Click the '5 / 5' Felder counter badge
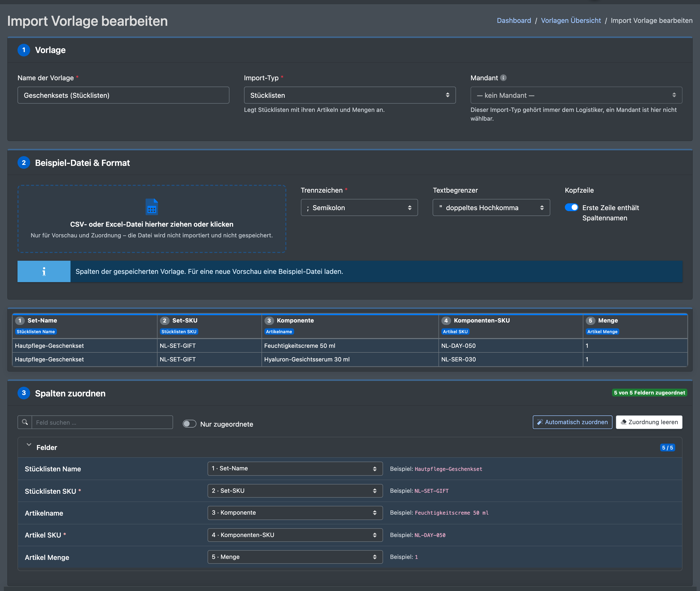This screenshot has height=591, width=700. (x=667, y=448)
